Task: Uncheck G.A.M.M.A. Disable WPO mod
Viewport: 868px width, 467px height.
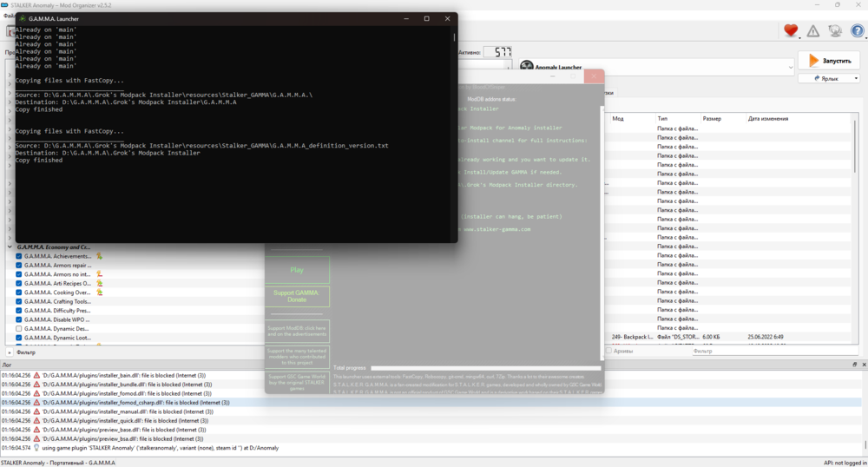Action: [19, 319]
